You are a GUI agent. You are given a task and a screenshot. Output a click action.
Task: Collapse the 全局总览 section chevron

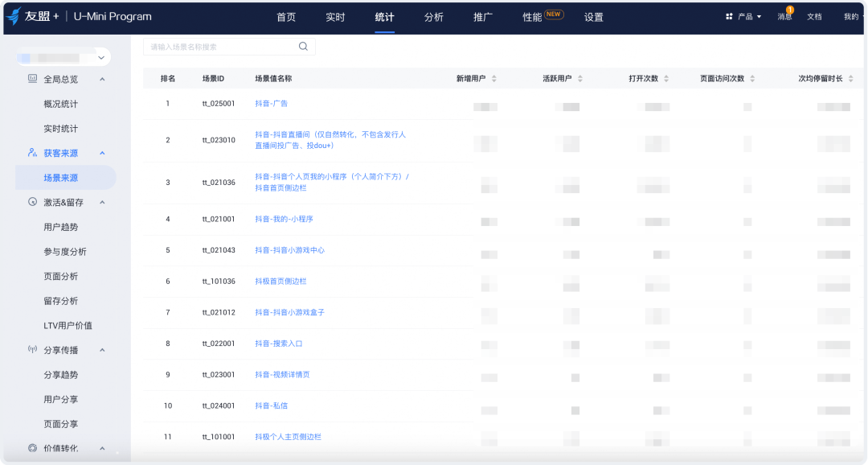coord(102,80)
